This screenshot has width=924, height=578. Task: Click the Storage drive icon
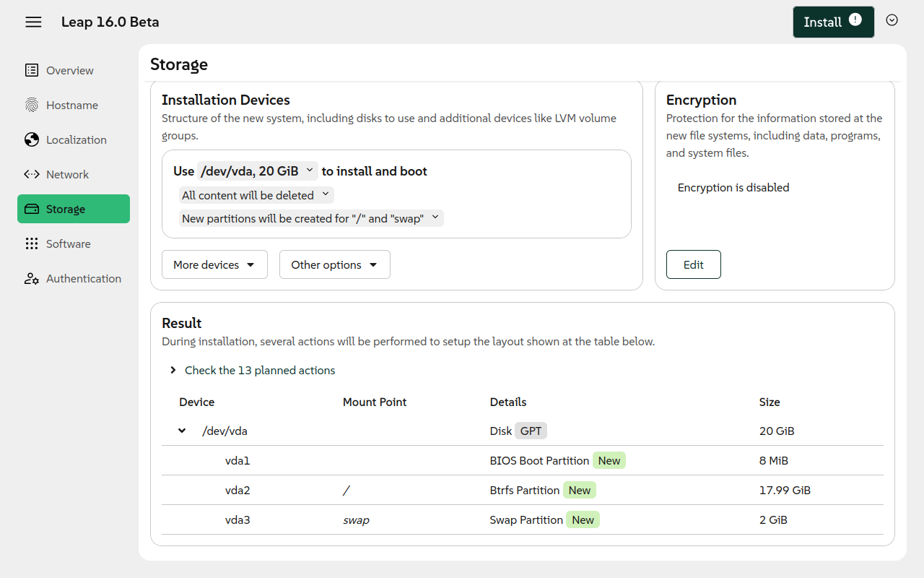click(32, 209)
